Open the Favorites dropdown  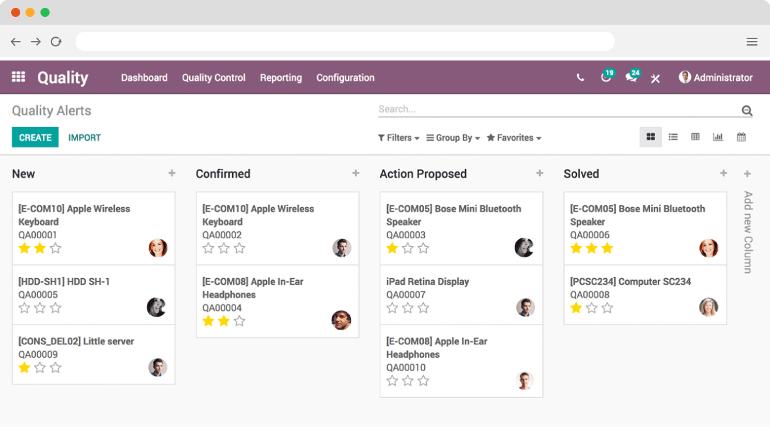point(514,138)
